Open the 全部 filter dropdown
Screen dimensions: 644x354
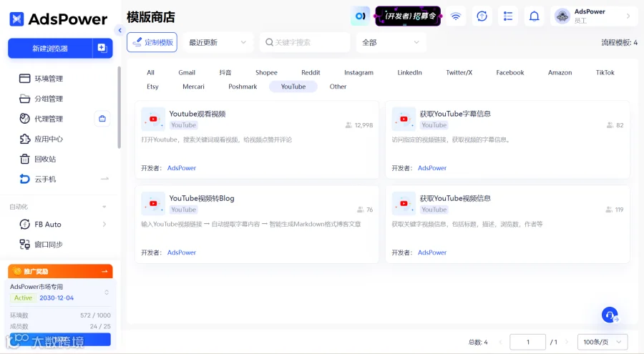click(391, 42)
